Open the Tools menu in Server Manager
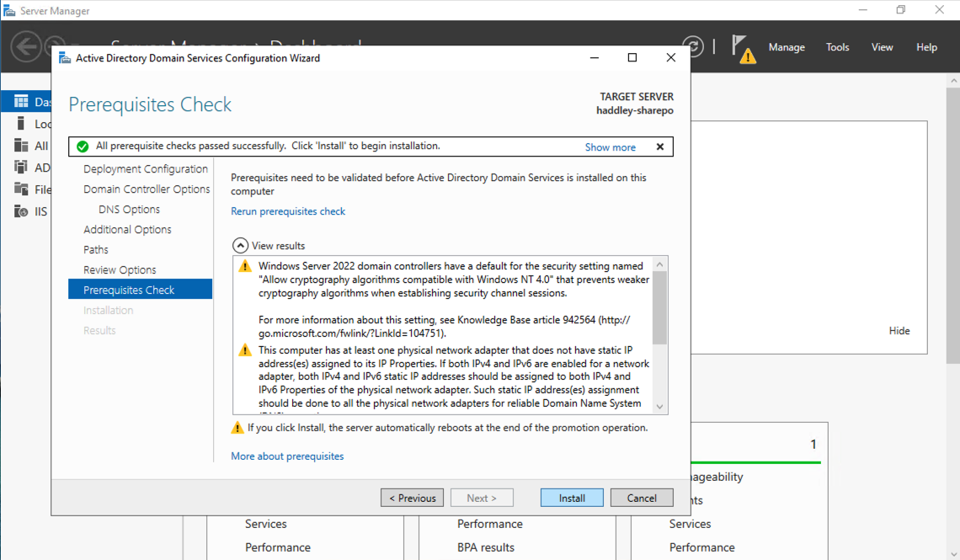This screenshot has width=960, height=560. (x=837, y=47)
